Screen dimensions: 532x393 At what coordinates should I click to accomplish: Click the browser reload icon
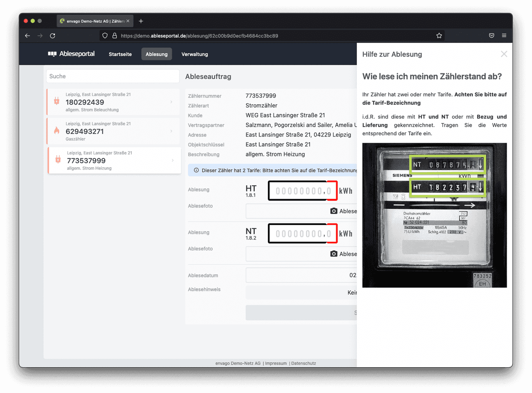click(x=53, y=35)
